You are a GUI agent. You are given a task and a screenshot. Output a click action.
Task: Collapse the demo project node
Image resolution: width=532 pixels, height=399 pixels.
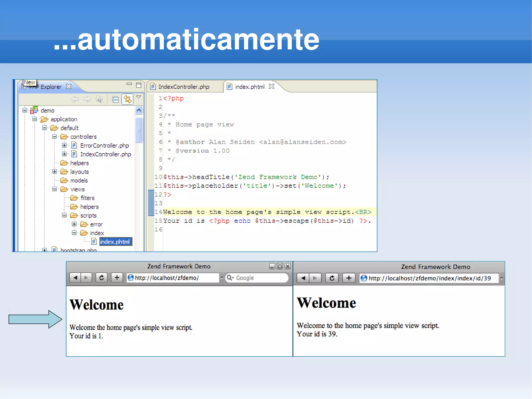pos(25,110)
